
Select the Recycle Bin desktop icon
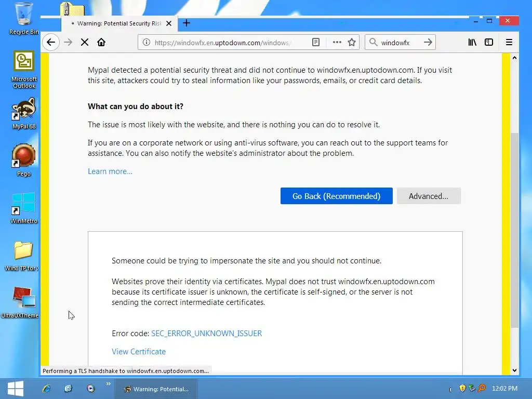click(23, 19)
